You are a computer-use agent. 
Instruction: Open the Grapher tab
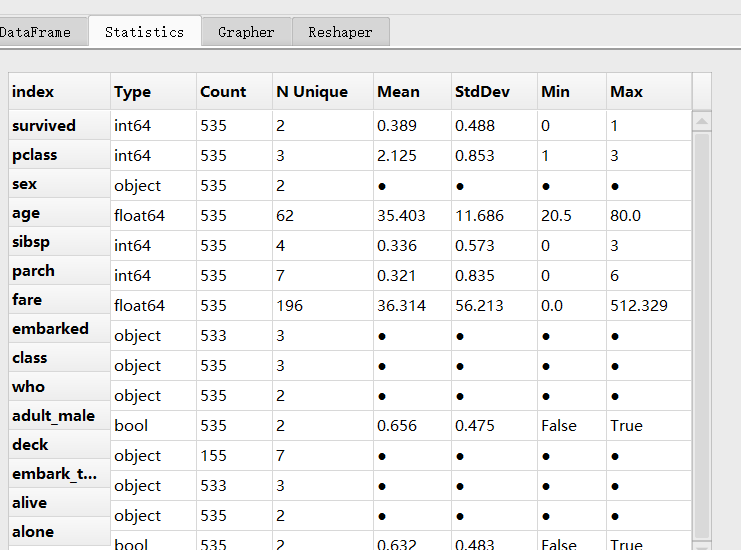[246, 32]
